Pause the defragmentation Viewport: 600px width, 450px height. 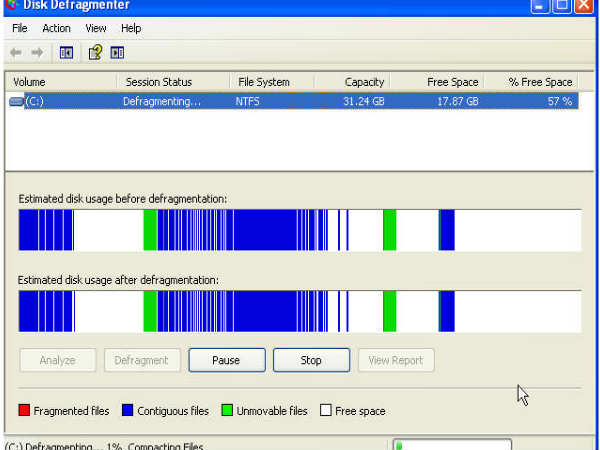pyautogui.click(x=227, y=360)
